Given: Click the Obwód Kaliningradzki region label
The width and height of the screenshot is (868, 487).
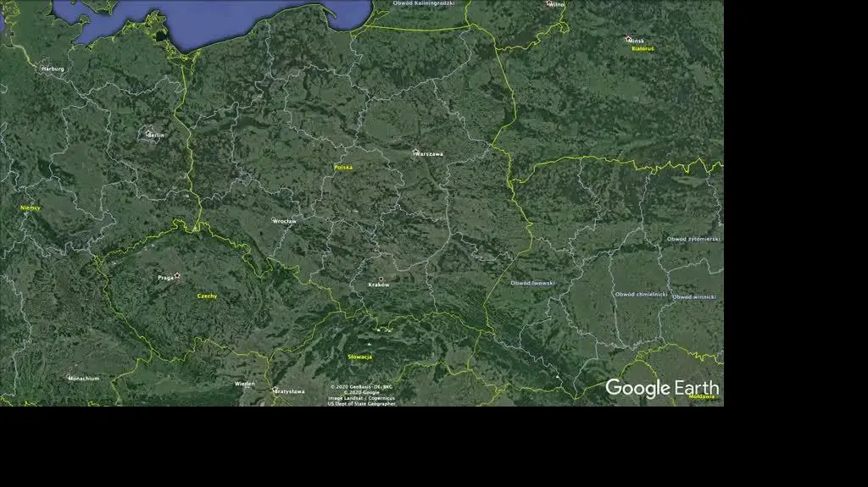Looking at the screenshot, I should pyautogui.click(x=424, y=3).
